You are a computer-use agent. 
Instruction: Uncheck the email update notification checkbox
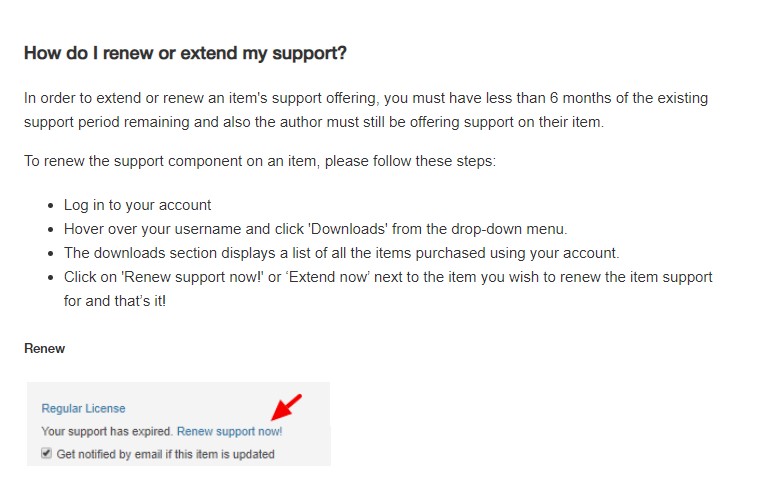(x=46, y=453)
